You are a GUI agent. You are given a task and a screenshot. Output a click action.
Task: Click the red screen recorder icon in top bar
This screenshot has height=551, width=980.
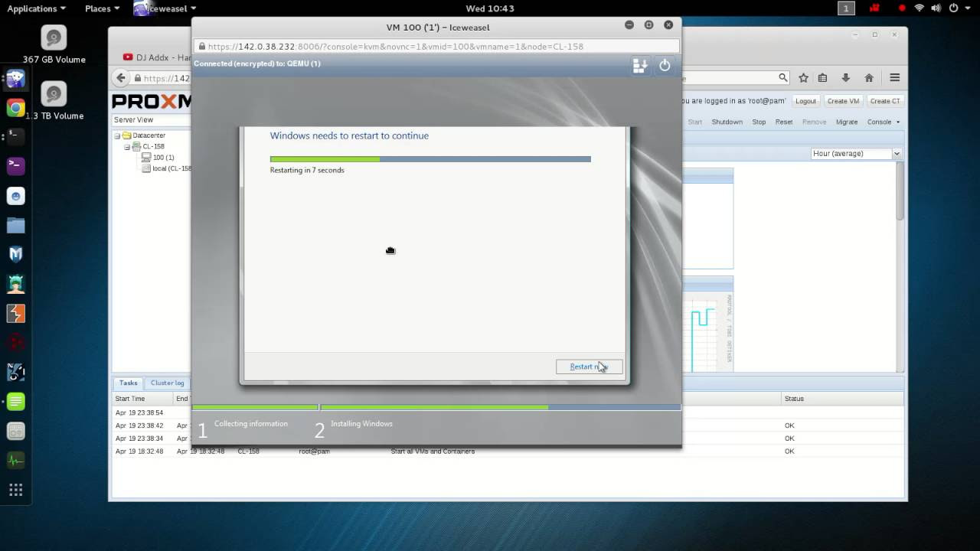point(874,8)
